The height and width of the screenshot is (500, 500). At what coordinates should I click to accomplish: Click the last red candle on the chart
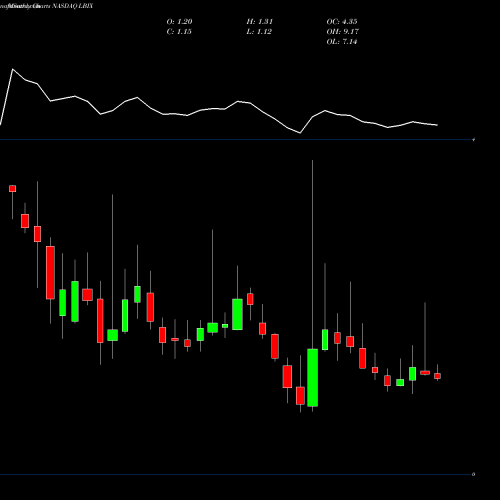click(437, 376)
